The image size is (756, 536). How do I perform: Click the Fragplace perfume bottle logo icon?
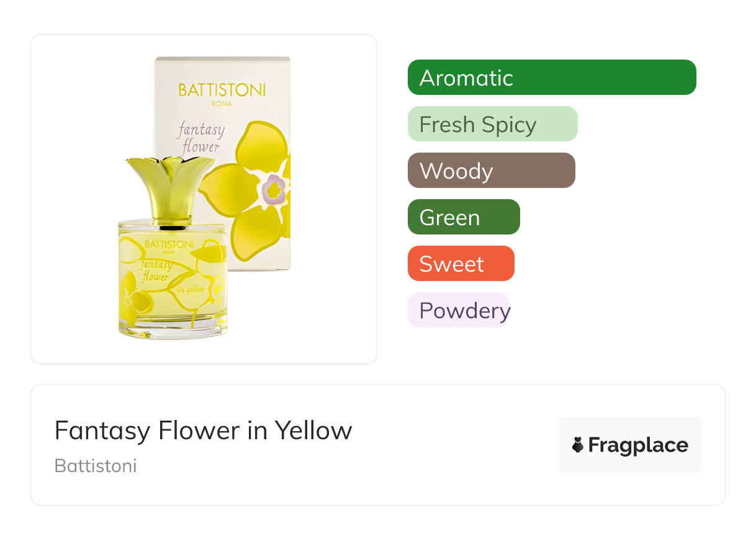point(578,445)
